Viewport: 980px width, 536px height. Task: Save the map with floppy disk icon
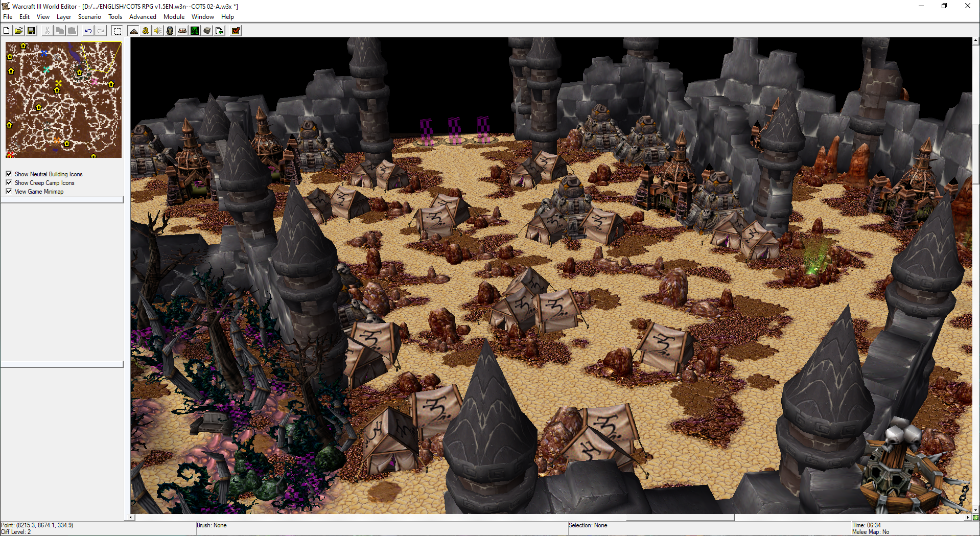pyautogui.click(x=31, y=31)
